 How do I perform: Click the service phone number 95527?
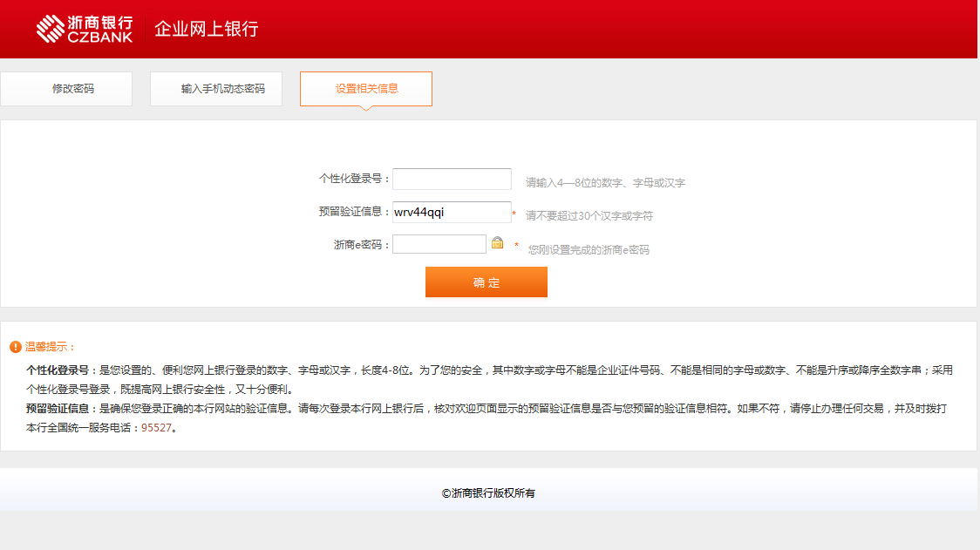tap(156, 428)
